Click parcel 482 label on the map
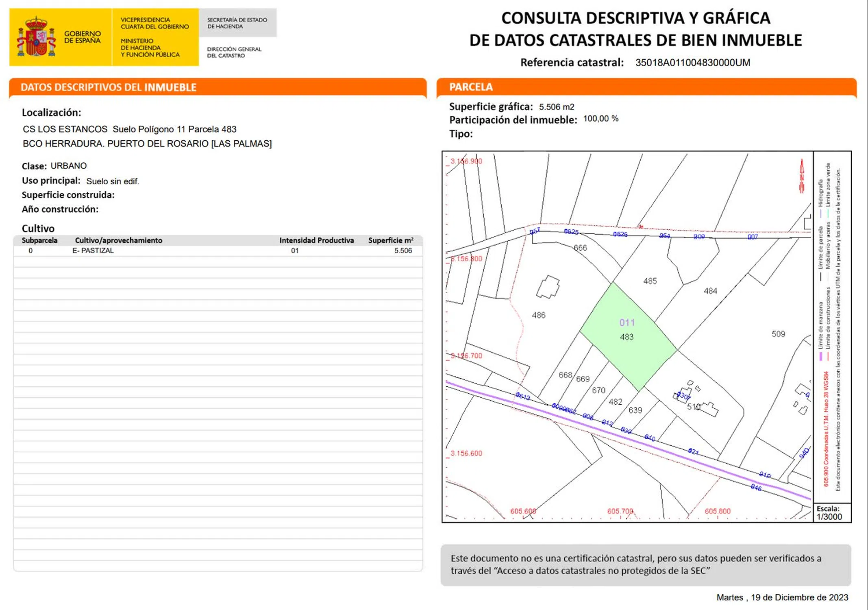Screen dimensions: 868x610 click(615, 402)
